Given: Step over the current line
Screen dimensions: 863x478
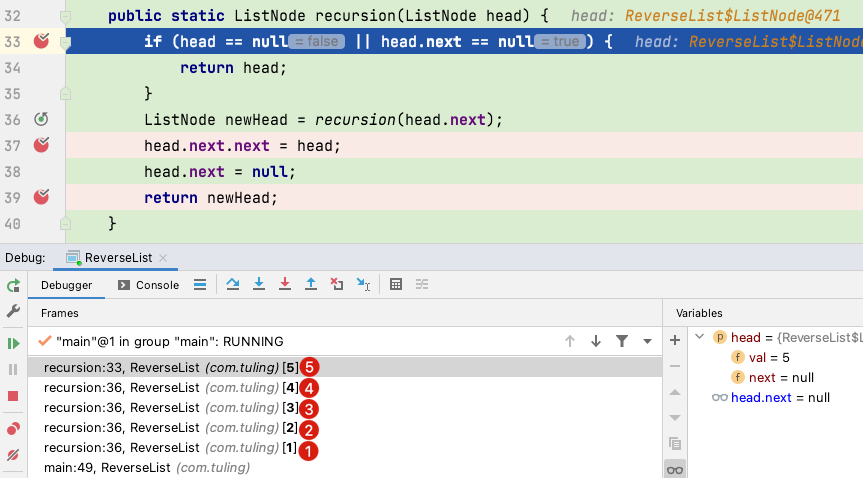Looking at the screenshot, I should pyautogui.click(x=233, y=284).
